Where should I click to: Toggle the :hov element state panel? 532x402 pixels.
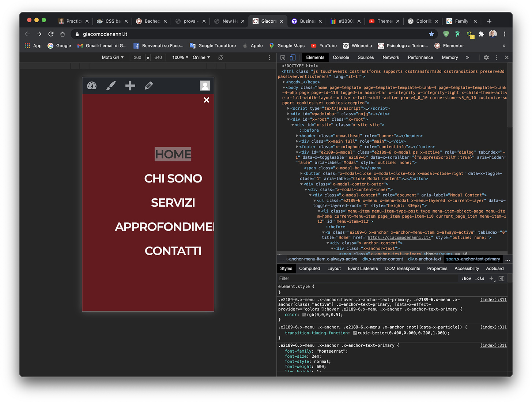pyautogui.click(x=466, y=279)
